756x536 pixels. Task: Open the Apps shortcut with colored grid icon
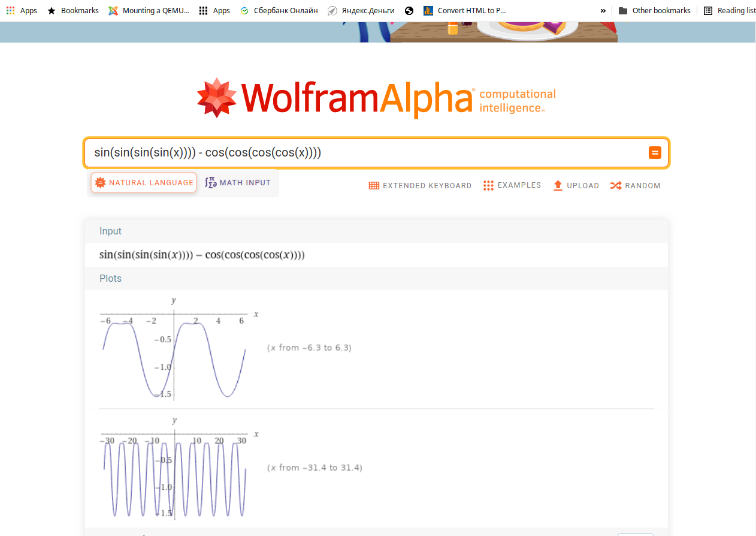coord(22,10)
